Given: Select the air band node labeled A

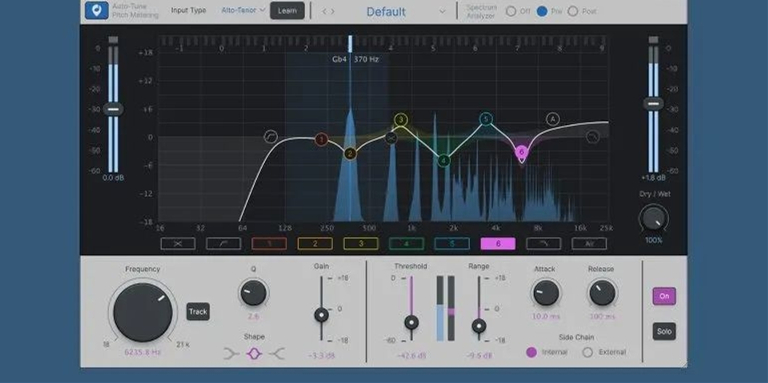Looking at the screenshot, I should tap(552, 119).
